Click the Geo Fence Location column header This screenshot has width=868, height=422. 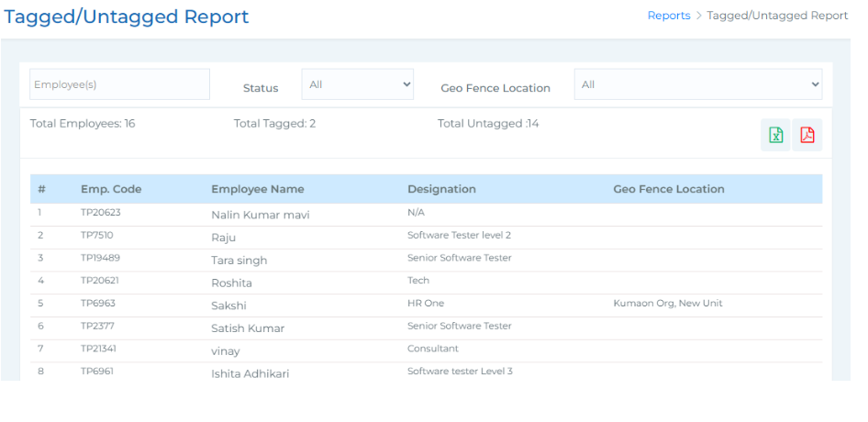point(669,189)
